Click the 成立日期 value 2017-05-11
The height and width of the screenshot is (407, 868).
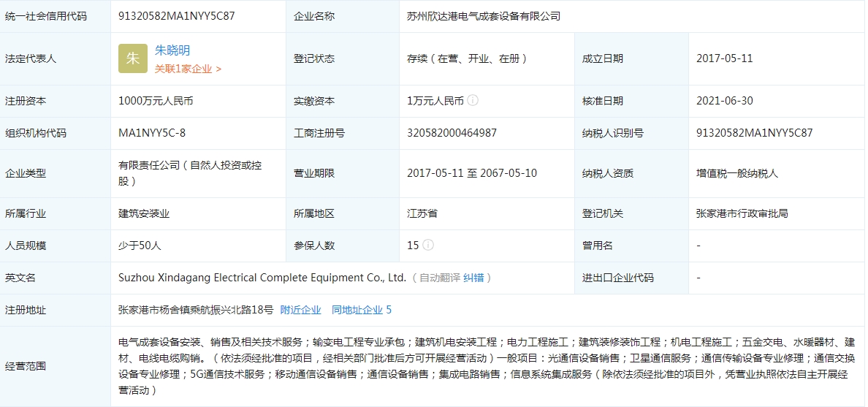pyautogui.click(x=724, y=58)
